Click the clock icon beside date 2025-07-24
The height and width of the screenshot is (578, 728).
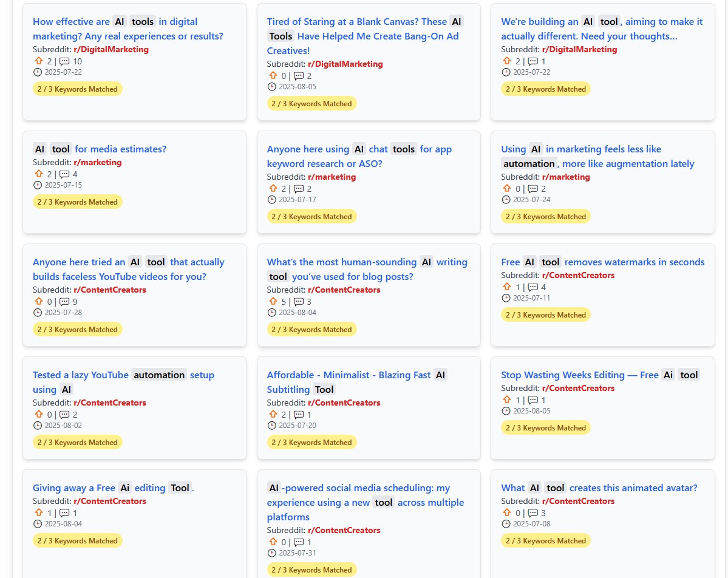tap(506, 200)
